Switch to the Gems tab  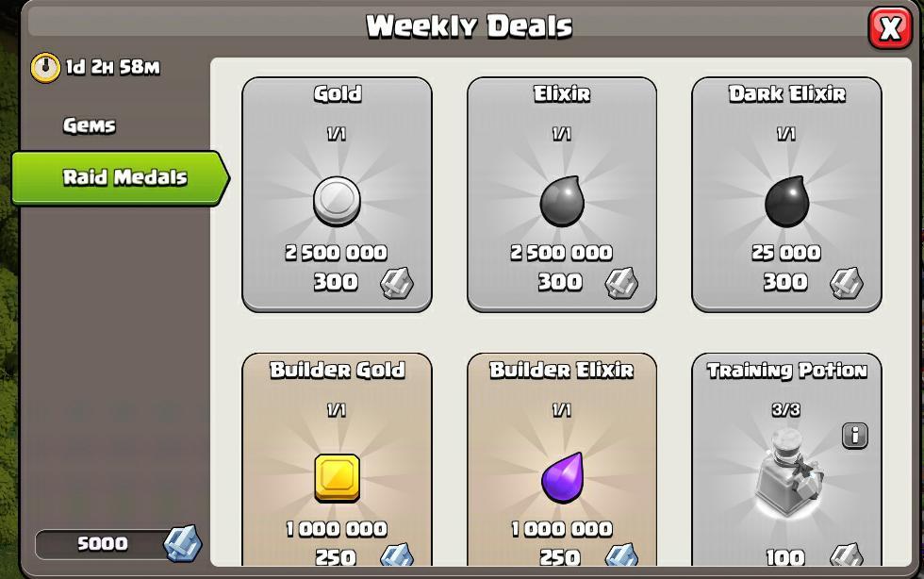coord(90,125)
